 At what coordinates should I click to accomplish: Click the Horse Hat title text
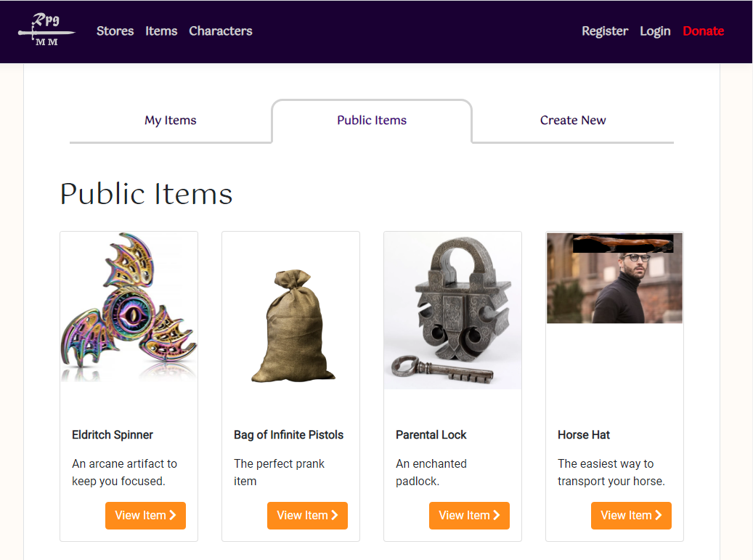584,435
